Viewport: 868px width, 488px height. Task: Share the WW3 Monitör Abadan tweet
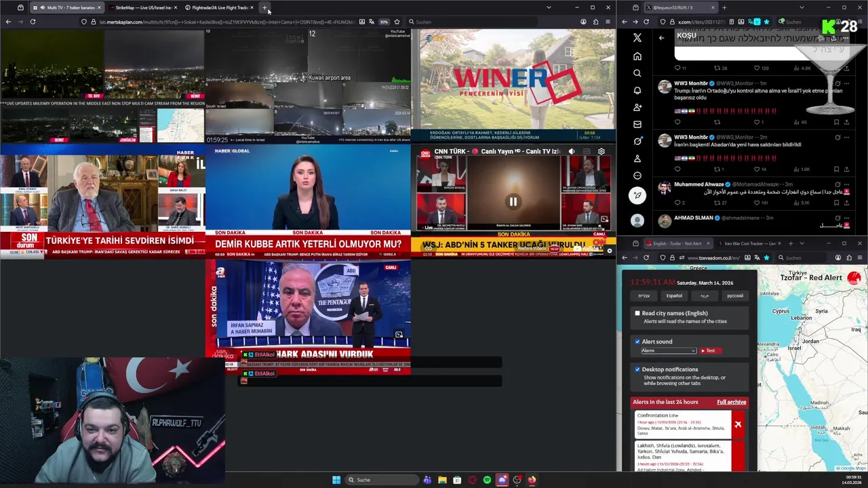(x=846, y=169)
